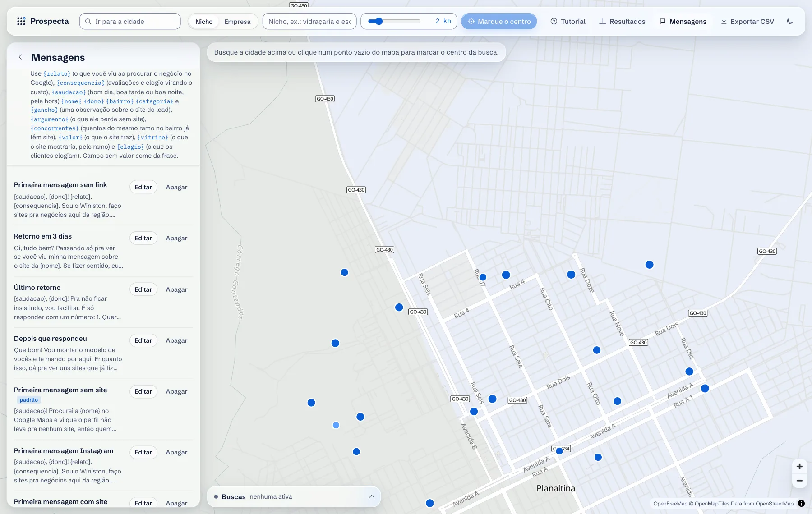The image size is (812, 514).
Task: Edit the Retorno em 3 dias template
Action: pos(143,238)
